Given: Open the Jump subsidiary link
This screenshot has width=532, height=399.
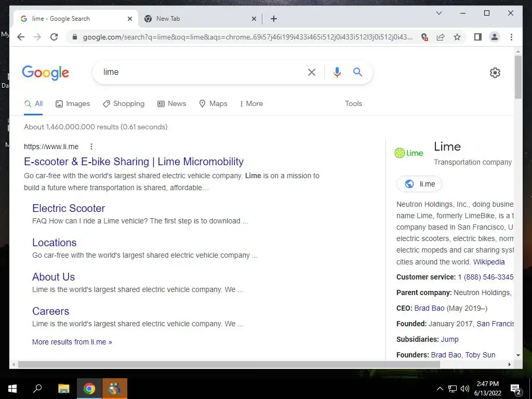Looking at the screenshot, I should [x=449, y=340].
